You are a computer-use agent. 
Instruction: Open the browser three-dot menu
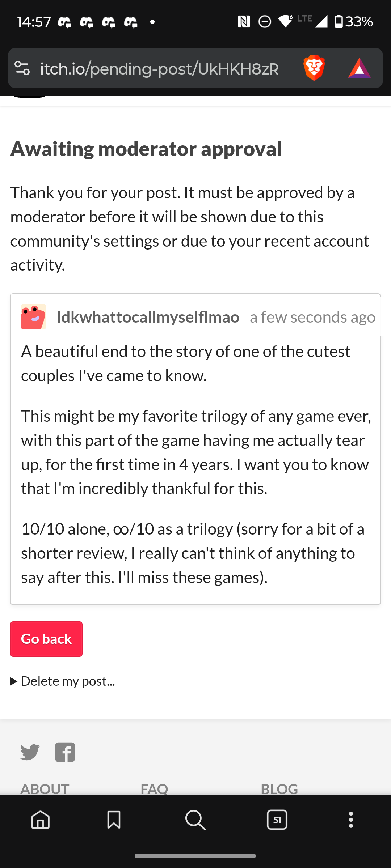pyautogui.click(x=350, y=820)
